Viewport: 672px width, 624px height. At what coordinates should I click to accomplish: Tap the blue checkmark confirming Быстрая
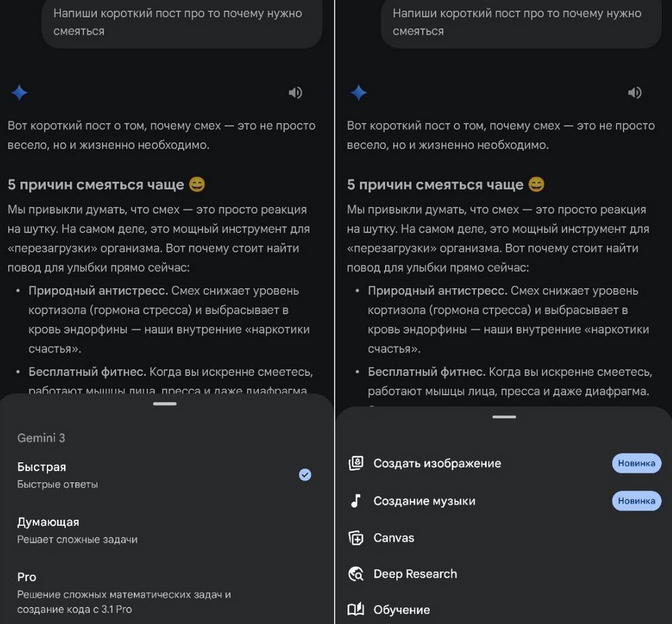[x=304, y=474]
